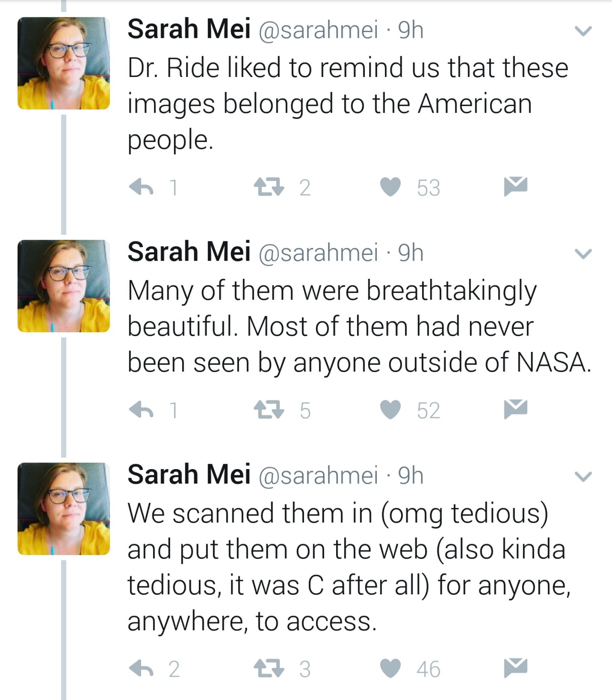Like the tweet with 46 likes
The width and height of the screenshot is (612, 700).
391,668
